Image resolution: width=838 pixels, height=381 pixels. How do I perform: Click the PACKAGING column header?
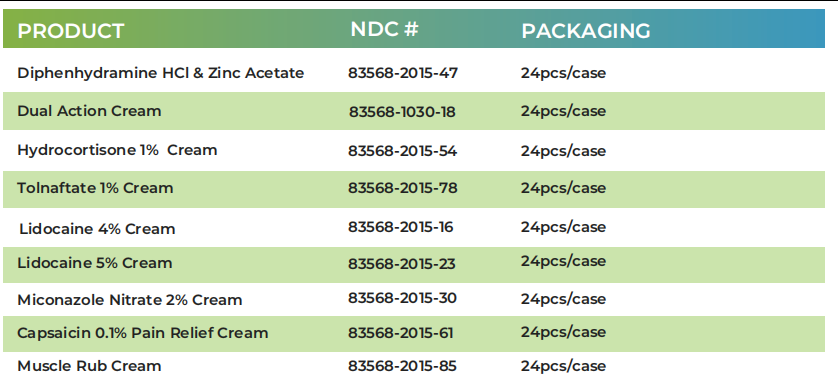[586, 31]
